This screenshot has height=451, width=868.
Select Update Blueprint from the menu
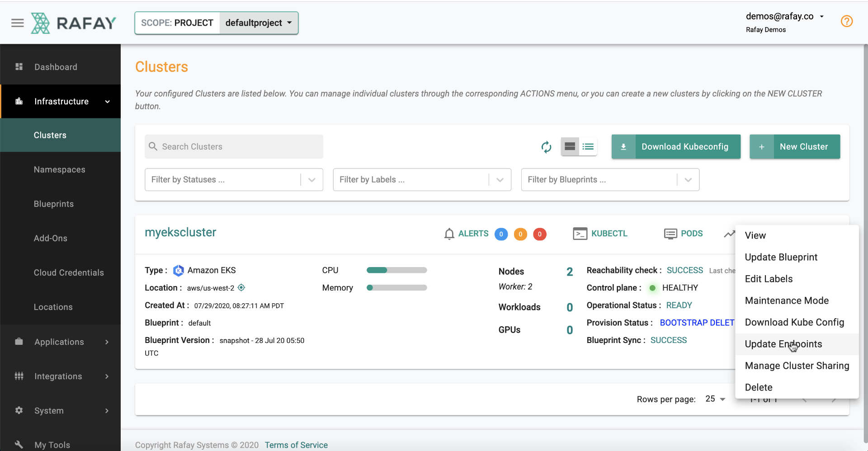797,257
